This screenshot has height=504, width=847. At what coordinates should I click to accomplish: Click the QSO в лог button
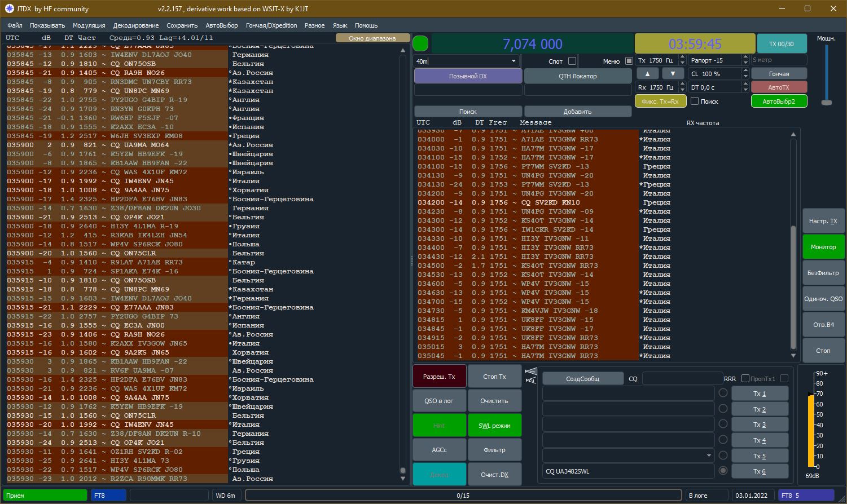[440, 401]
